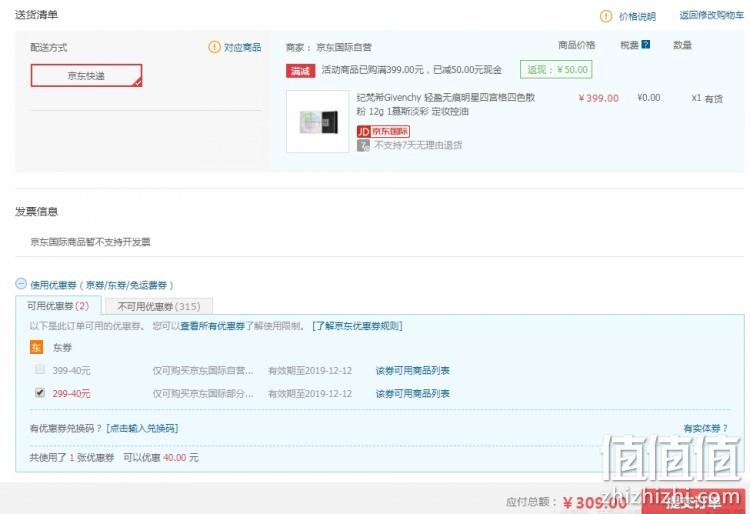
Task: Click the 仅可购买京东国际自营 coupon description
Action: point(203,371)
